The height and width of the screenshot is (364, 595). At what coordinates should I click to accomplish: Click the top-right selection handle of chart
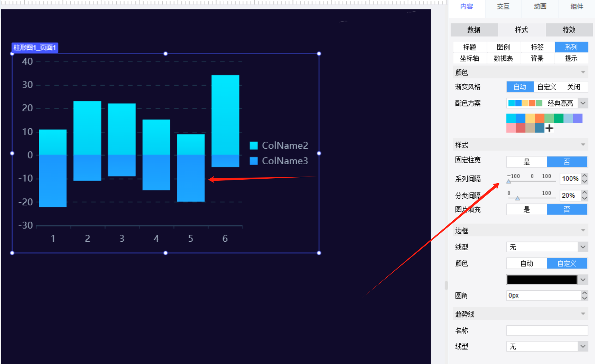tap(319, 54)
